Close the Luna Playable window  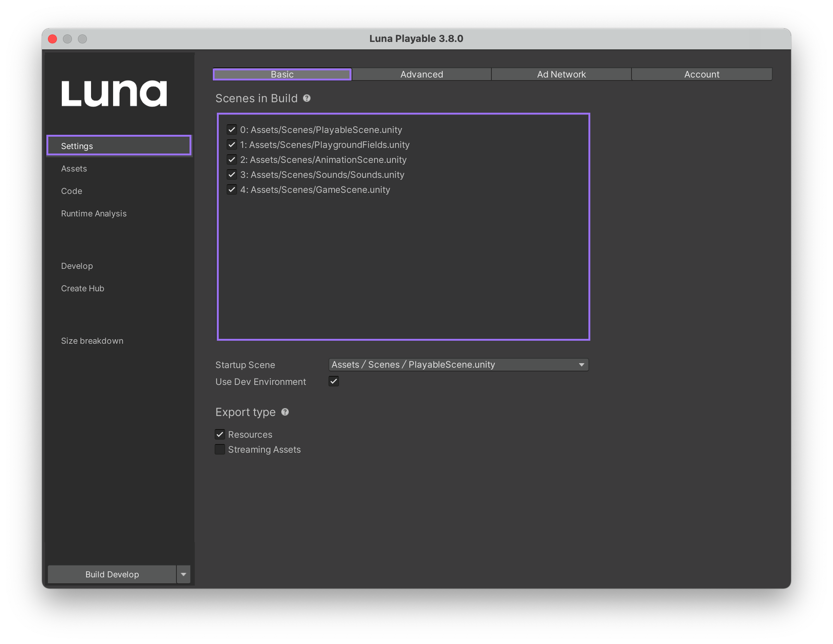[53, 39]
